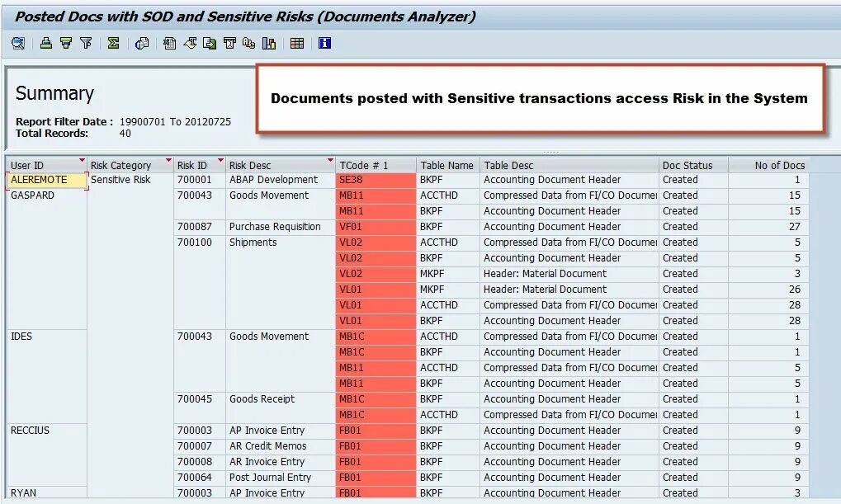Open word processing export icon
This screenshot has width=841, height=504.
tap(190, 44)
